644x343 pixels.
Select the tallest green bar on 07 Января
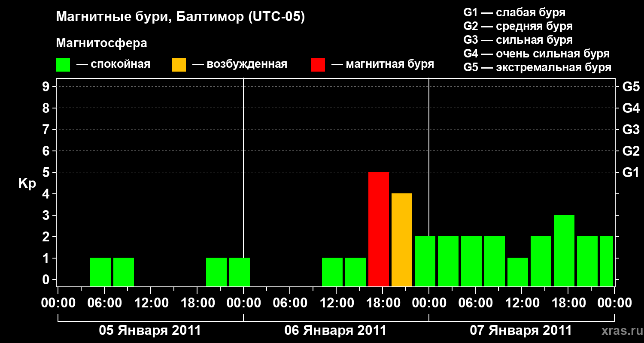564,250
